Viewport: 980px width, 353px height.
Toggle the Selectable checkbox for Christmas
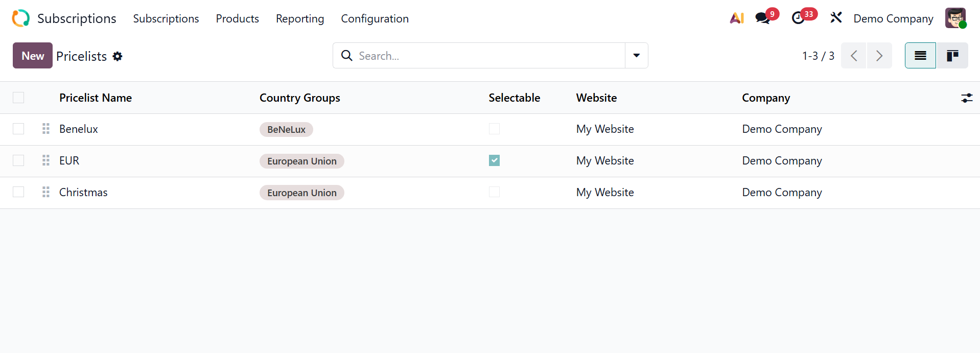tap(494, 192)
